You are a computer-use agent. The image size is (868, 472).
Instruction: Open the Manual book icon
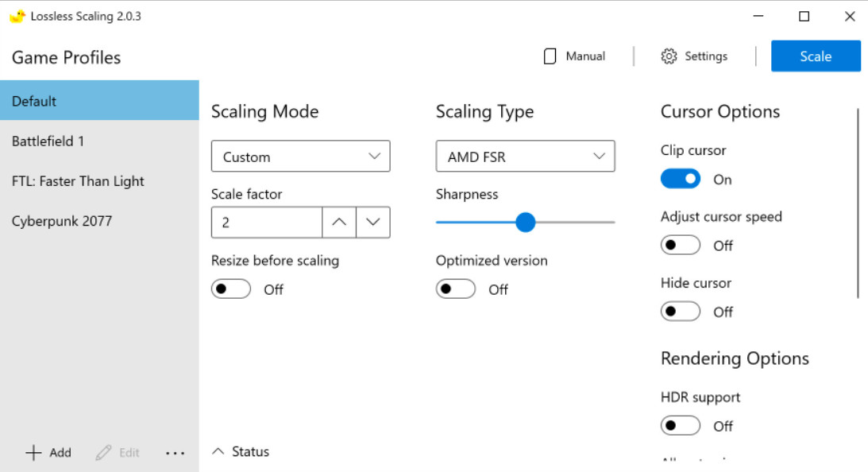pos(550,56)
